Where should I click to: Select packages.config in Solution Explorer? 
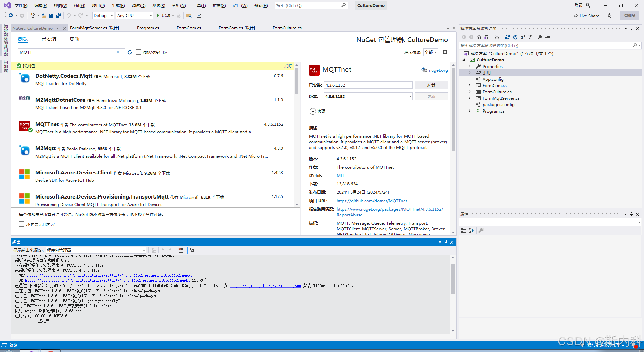click(x=498, y=105)
